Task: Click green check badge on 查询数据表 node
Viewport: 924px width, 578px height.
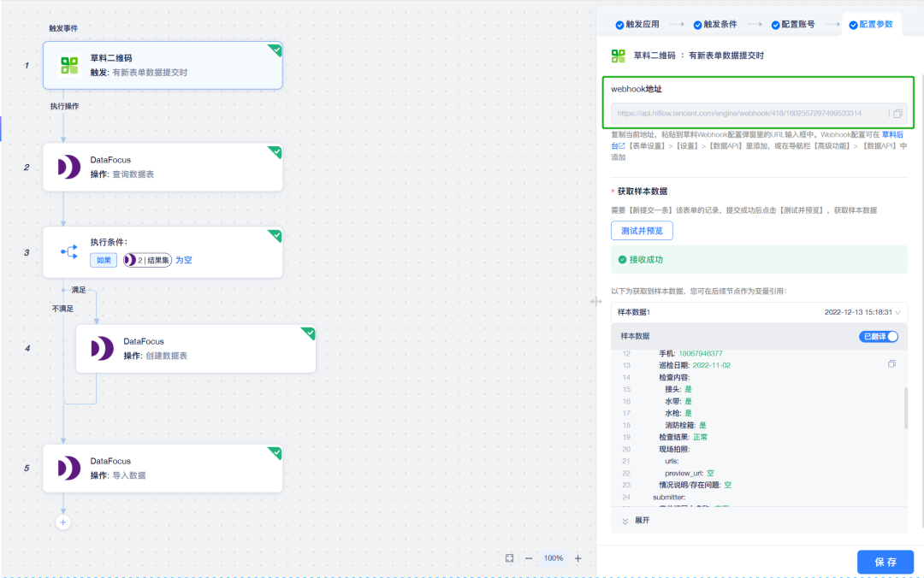Action: [275, 151]
